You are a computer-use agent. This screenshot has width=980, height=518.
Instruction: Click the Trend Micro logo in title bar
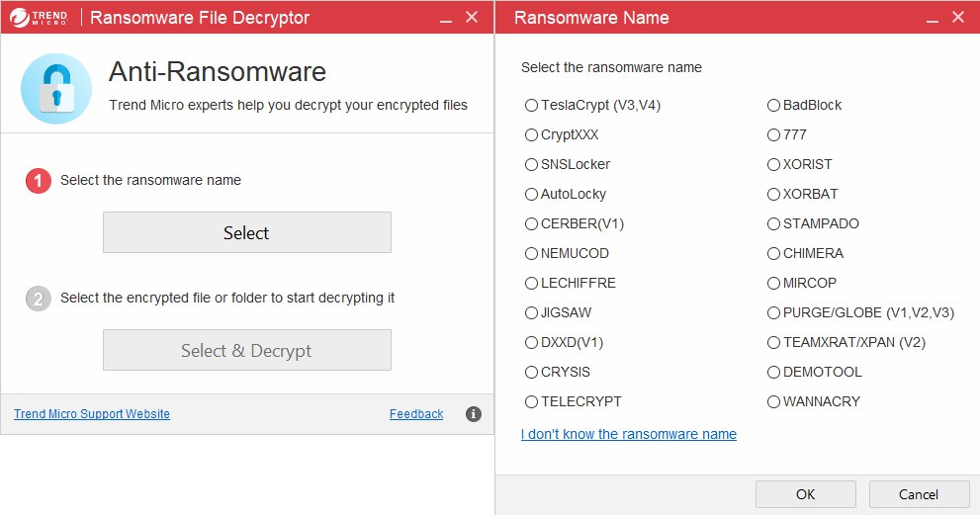pyautogui.click(x=39, y=18)
